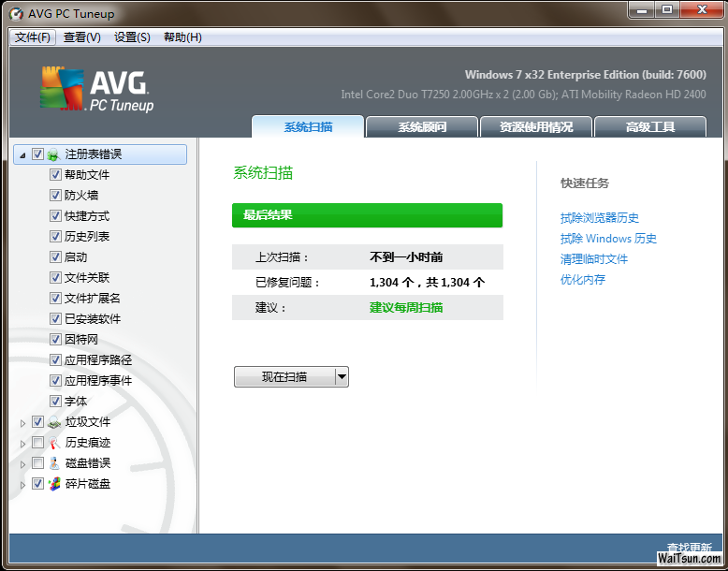
Task: Enable the 历史痕迹 checkbox
Action: (37, 443)
